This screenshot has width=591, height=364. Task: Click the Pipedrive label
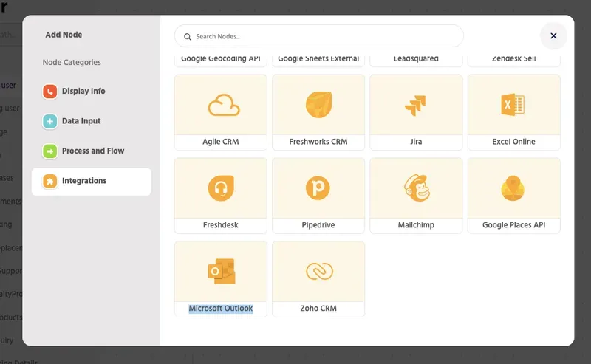pos(318,225)
